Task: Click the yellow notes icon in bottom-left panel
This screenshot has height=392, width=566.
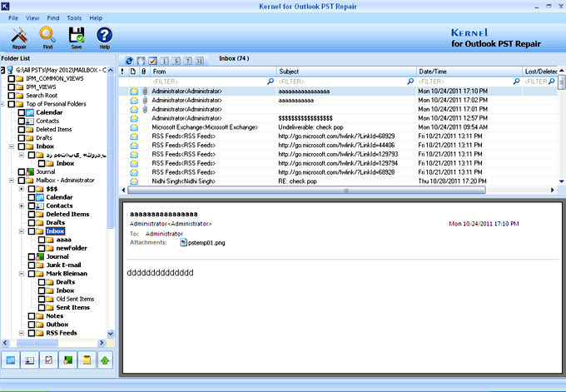Action: click(87, 360)
